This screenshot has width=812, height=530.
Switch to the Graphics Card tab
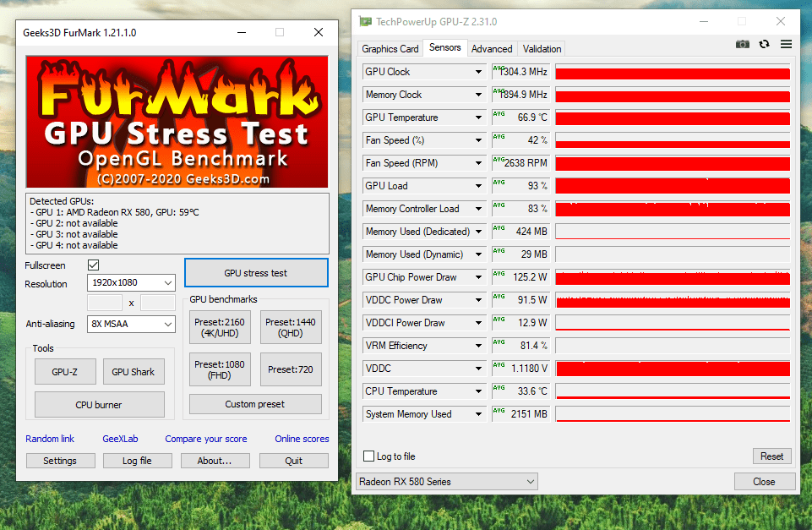point(390,49)
